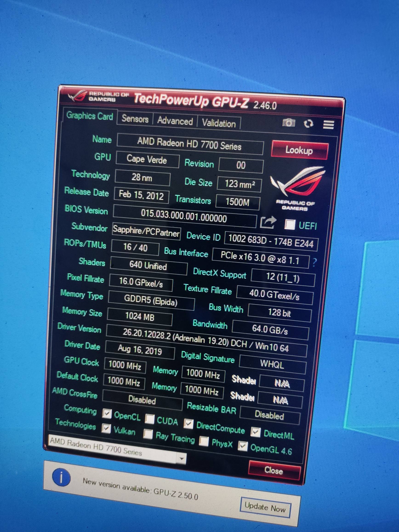Screen dimensions: 399x532
Task: Click the Subvendor Sapphire/PCPartner field
Action: (146, 231)
